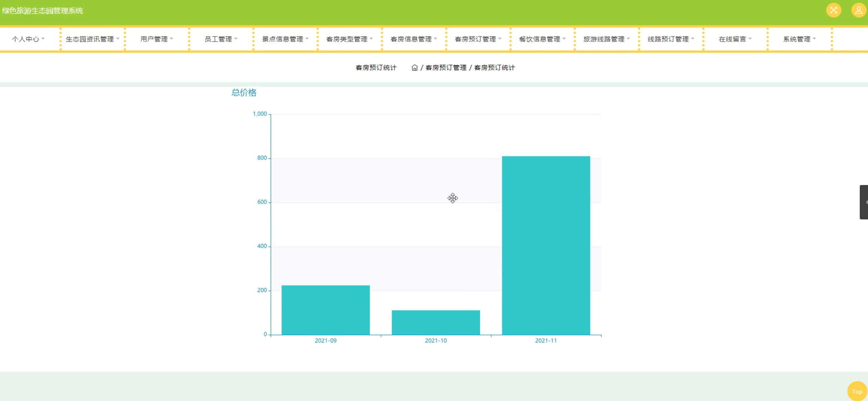Viewport: 868px width, 401px height.
Task: Open 个人中心 dropdown menu
Action: click(x=28, y=39)
